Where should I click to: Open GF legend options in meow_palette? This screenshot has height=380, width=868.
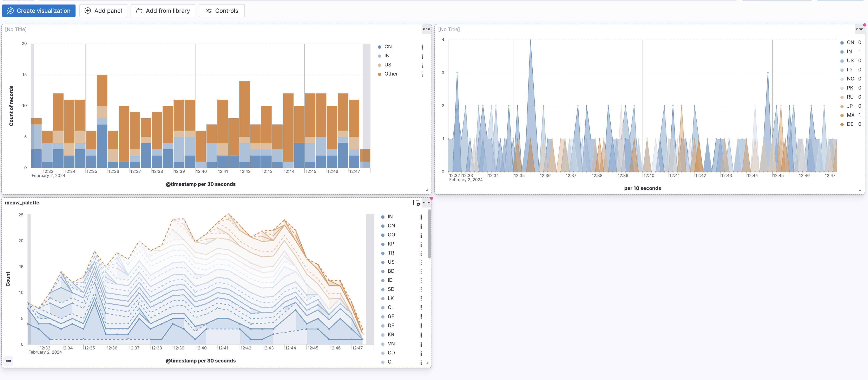pos(421,317)
